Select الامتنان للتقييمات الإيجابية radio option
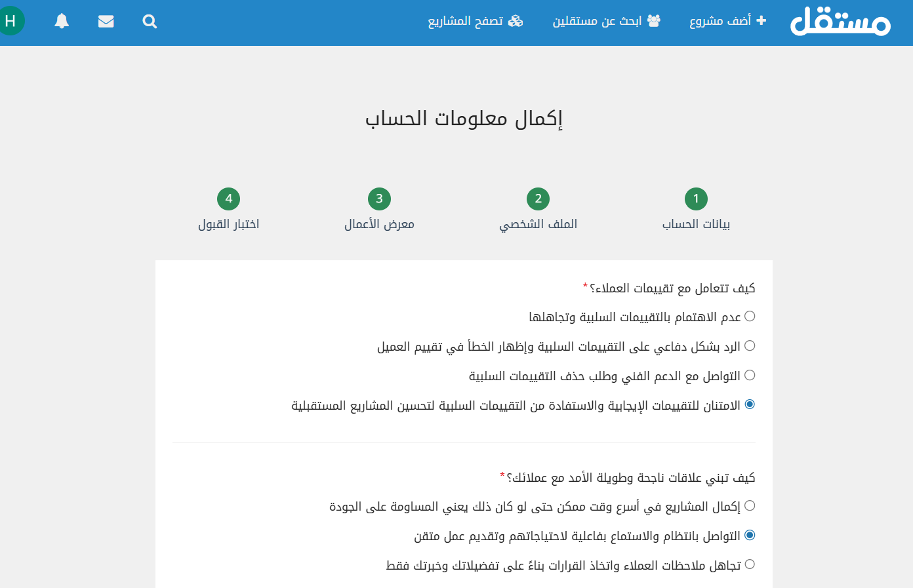The width and height of the screenshot is (913, 588). pos(750,404)
